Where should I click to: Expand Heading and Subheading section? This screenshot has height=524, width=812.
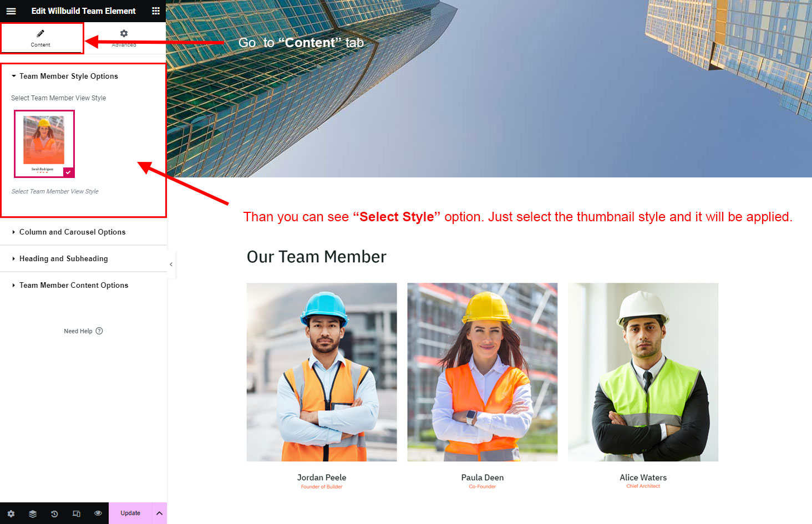click(63, 259)
